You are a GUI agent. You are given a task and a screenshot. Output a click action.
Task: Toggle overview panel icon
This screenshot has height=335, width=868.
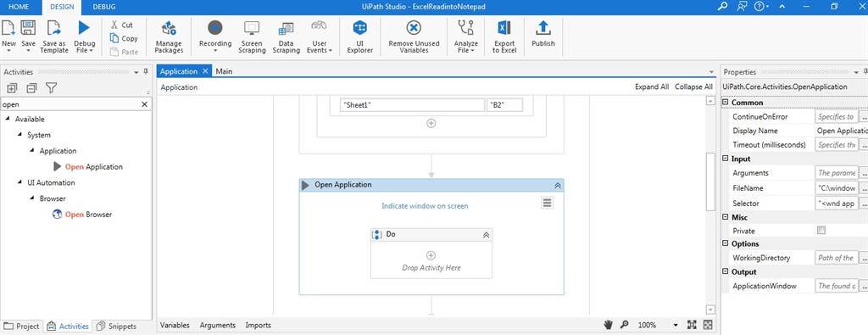click(x=708, y=325)
